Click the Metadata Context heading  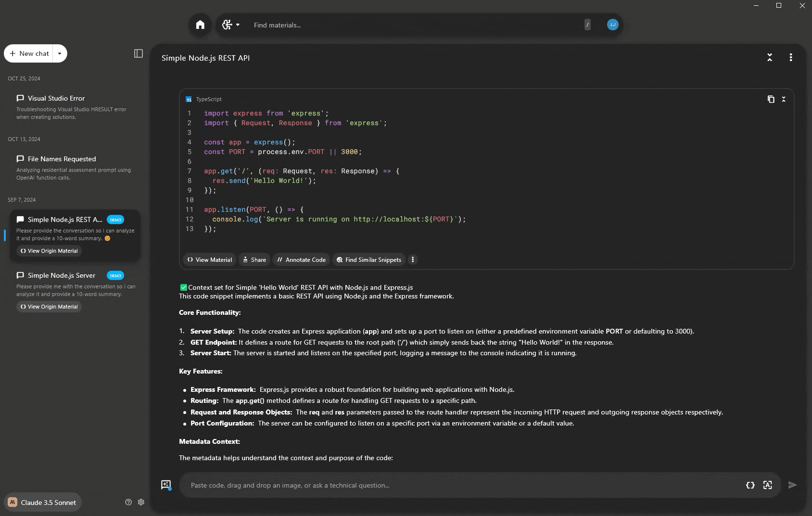point(209,441)
